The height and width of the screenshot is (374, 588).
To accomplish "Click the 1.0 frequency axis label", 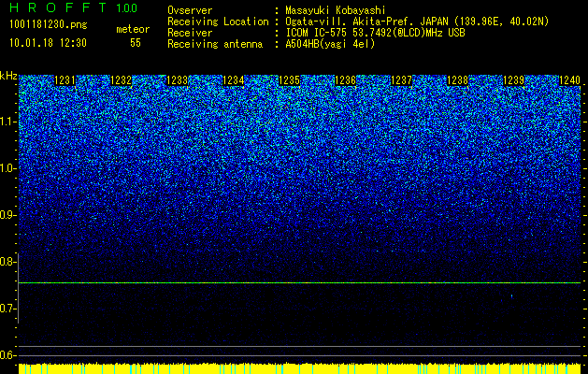I will pos(7,168).
